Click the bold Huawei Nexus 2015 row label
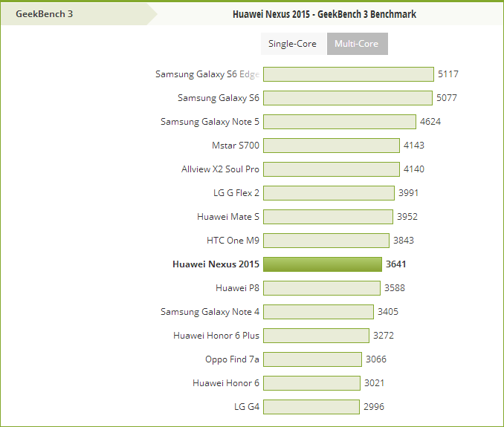 pos(216,264)
